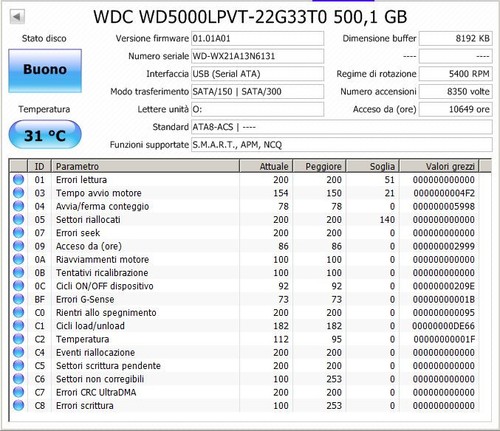Click the Versione firmware field 01.01A01
This screenshot has height=431, width=500.
click(x=257, y=38)
